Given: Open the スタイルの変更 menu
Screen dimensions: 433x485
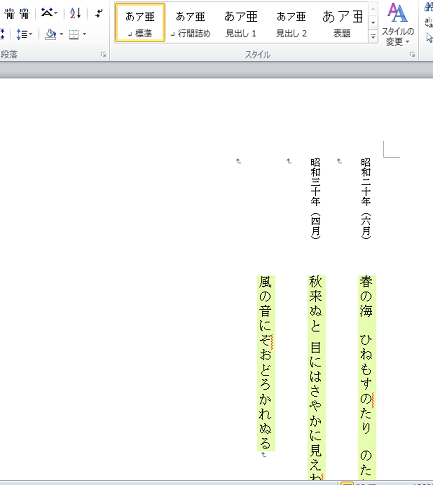Looking at the screenshot, I should click(398, 24).
